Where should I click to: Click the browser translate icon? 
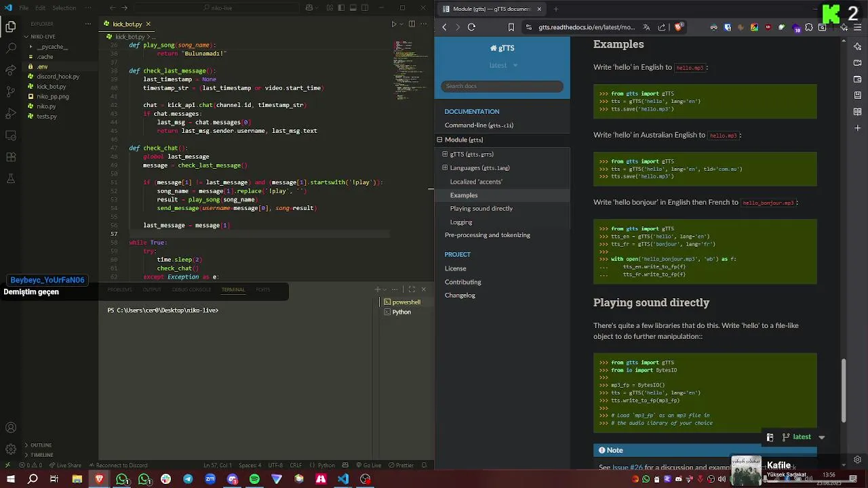(x=646, y=27)
